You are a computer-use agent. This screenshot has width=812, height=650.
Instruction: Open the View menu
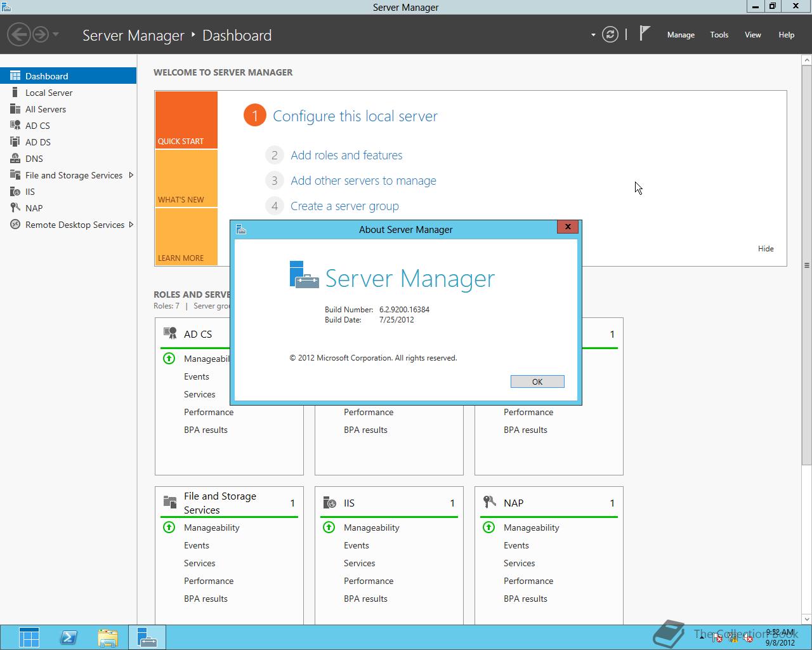[753, 35]
